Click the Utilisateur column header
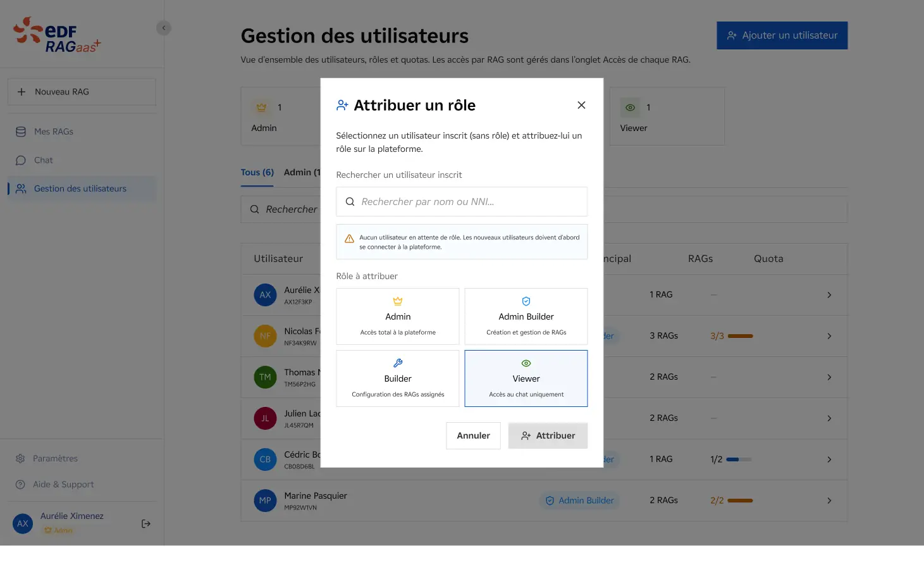924x562 pixels. (278, 259)
